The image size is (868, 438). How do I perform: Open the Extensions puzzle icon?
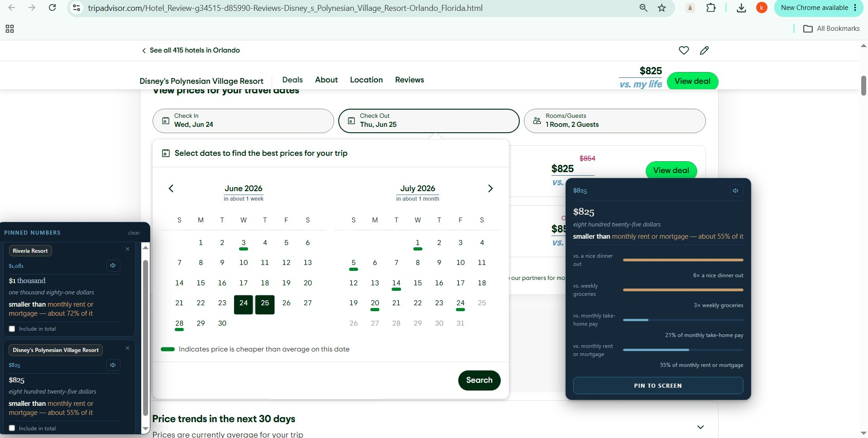(x=711, y=8)
